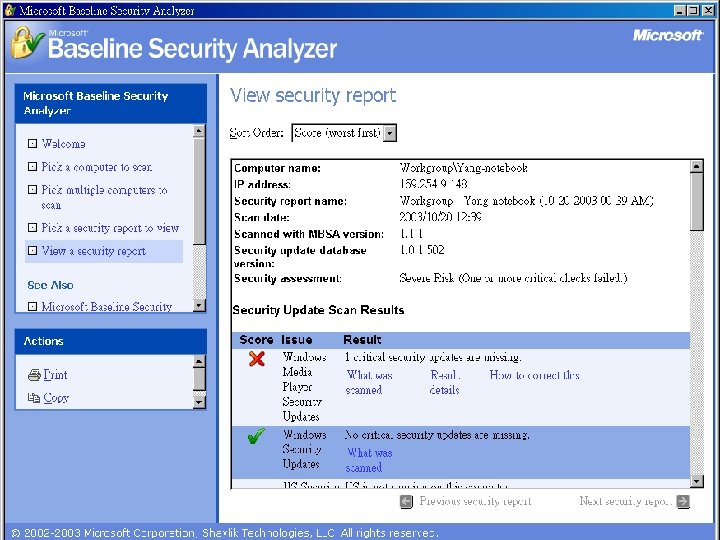Click the title bar application icon

pos(10,10)
